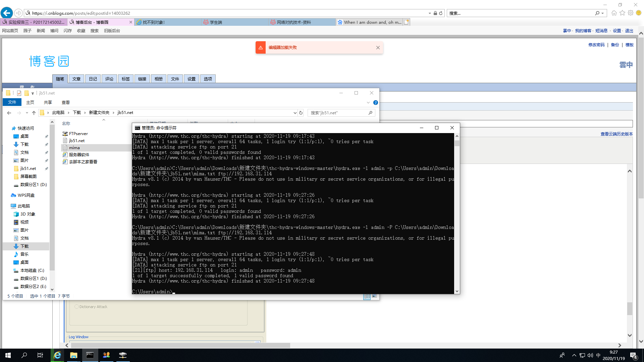Click the IE back navigation arrow

click(7, 13)
